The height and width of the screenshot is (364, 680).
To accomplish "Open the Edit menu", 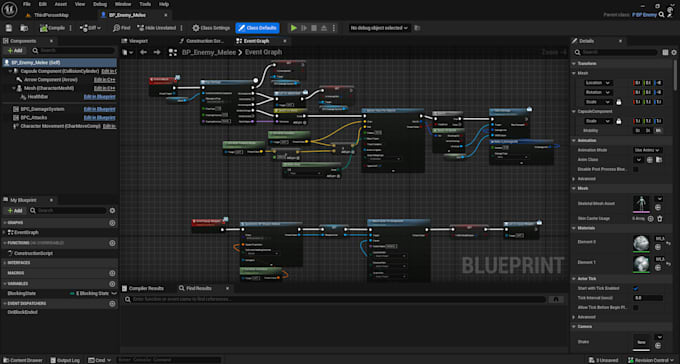I will tap(42, 4).
